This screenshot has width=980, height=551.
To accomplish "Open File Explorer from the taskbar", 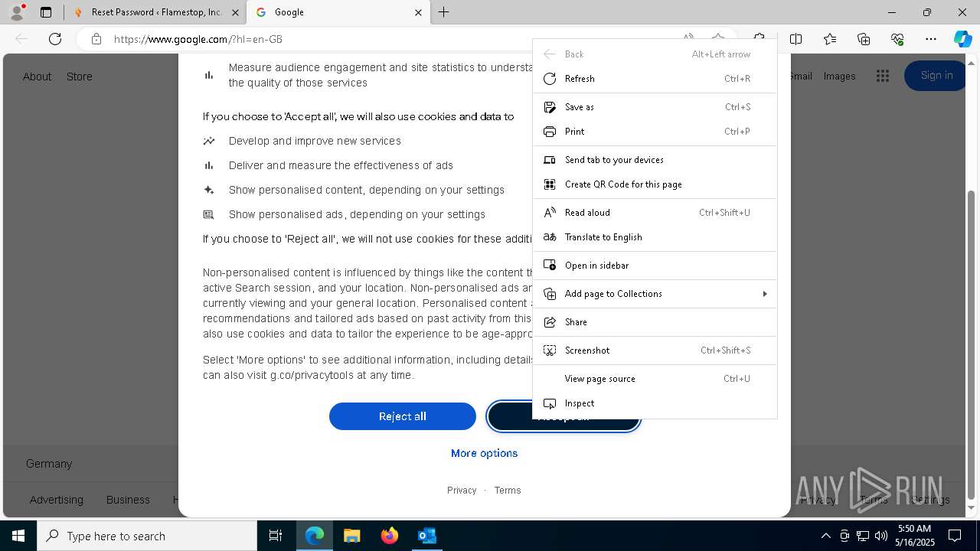I will point(351,536).
